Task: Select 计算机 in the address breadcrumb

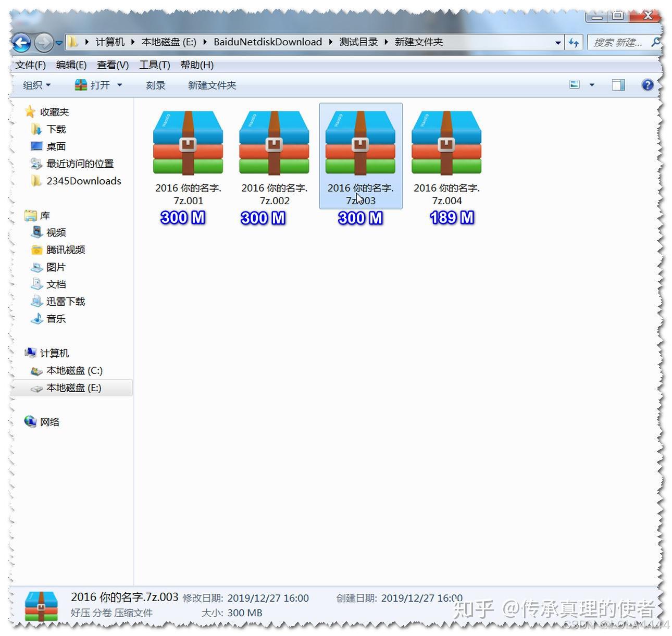Action: 110,42
